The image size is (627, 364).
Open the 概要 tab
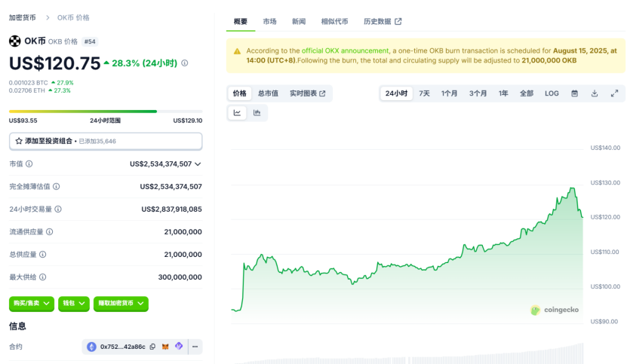click(241, 22)
